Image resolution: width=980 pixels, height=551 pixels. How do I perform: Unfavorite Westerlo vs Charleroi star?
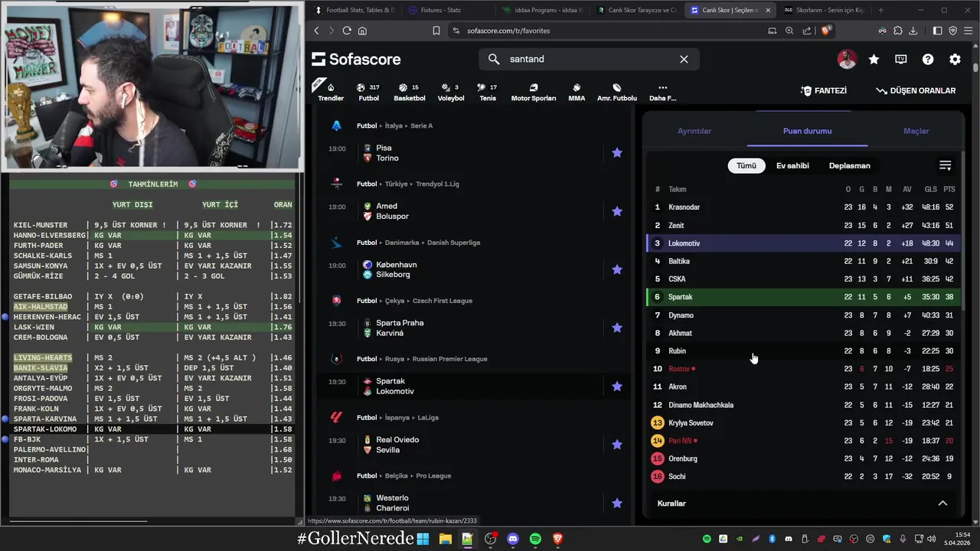pyautogui.click(x=617, y=504)
